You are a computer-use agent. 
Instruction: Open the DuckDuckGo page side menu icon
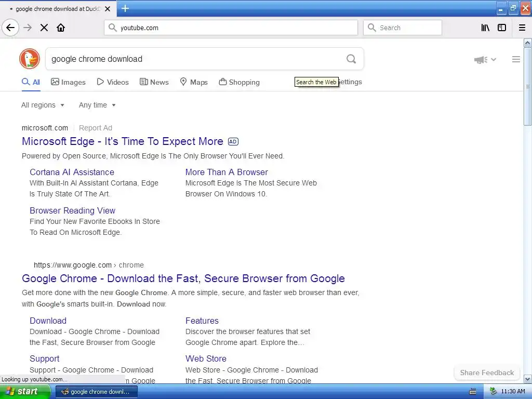(516, 59)
